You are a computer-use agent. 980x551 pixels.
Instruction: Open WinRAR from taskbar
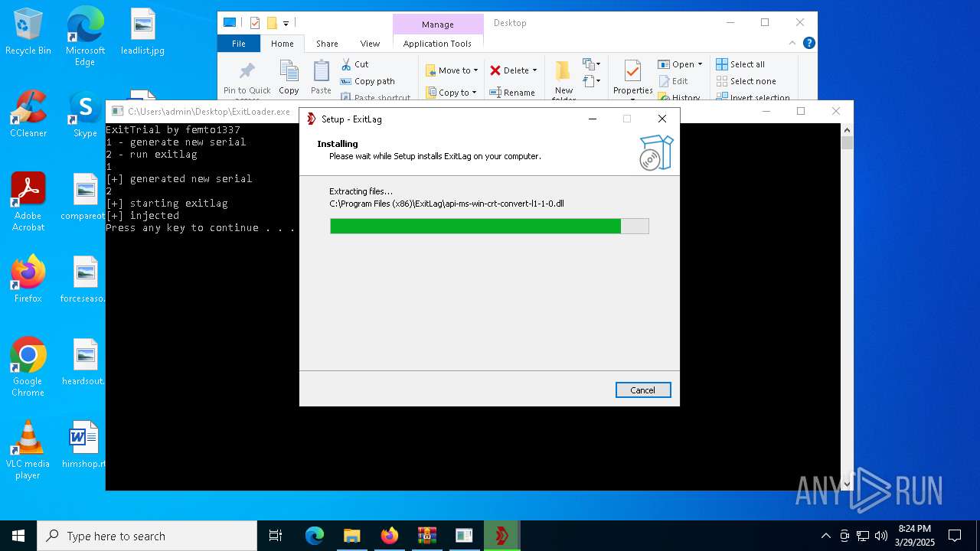426,536
